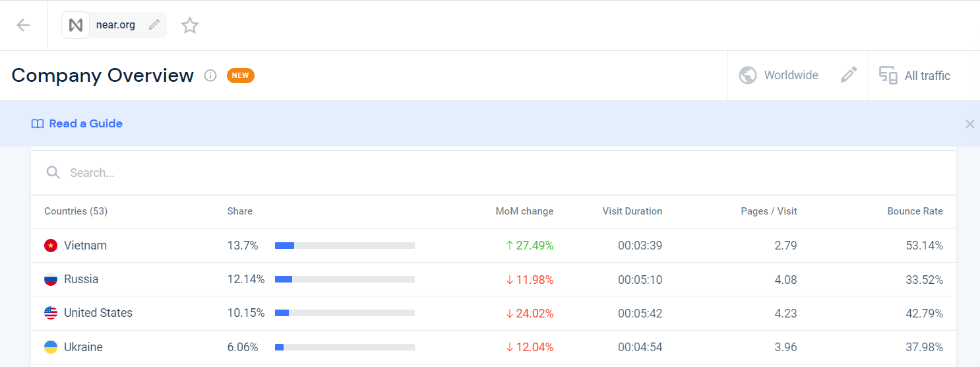Edit the near.org domain with pencil icon
This screenshot has height=367, width=980.
tap(154, 25)
